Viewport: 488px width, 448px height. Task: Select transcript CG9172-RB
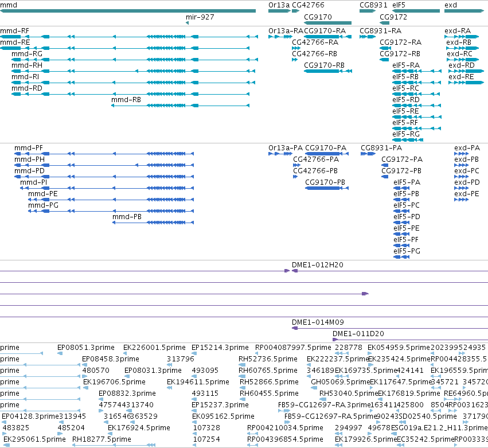tap(400, 54)
